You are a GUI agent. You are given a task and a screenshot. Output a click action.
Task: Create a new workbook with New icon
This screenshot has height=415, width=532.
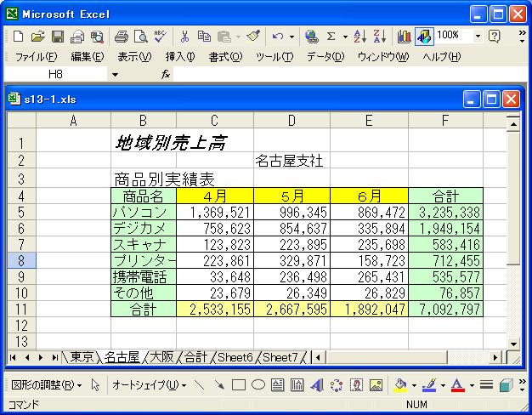tap(18, 36)
